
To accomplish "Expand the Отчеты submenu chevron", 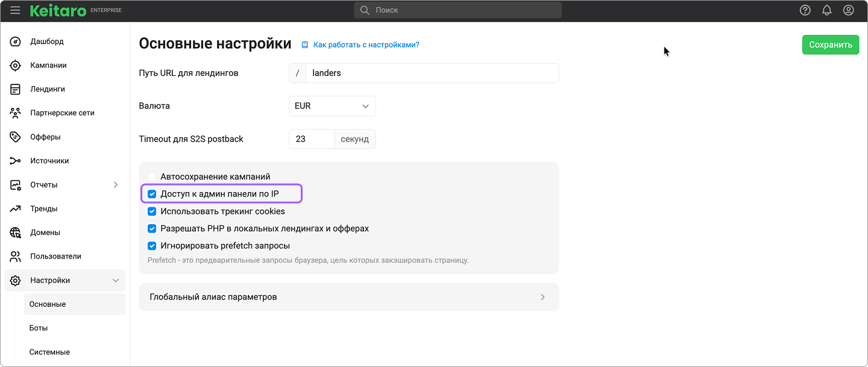I will tap(116, 185).
